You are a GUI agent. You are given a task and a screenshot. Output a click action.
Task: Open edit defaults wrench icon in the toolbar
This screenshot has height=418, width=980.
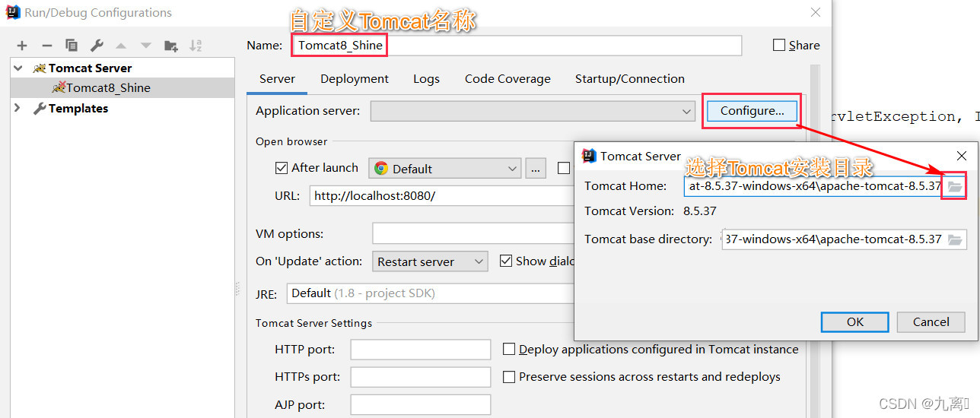click(97, 46)
